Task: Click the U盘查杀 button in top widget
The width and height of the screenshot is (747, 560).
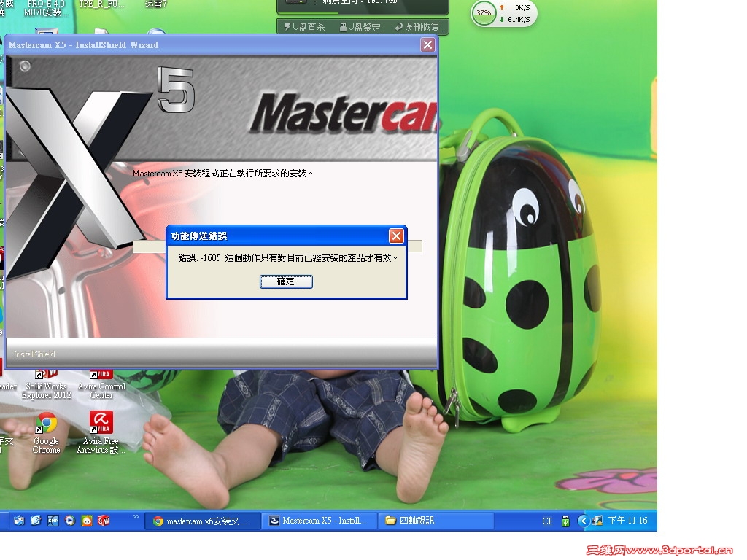Action: 305,27
